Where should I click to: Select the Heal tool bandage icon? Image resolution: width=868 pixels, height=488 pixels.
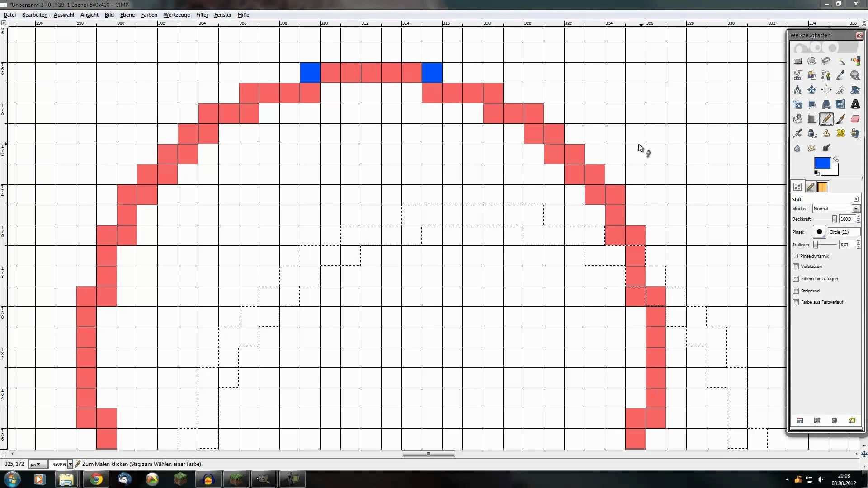pyautogui.click(x=840, y=133)
